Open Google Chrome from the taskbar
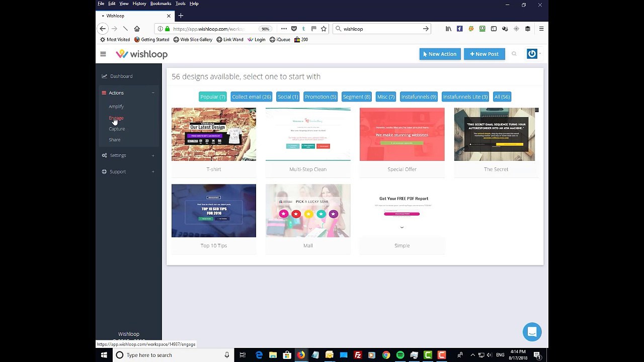Image resolution: width=644 pixels, height=362 pixels. pos(386,355)
